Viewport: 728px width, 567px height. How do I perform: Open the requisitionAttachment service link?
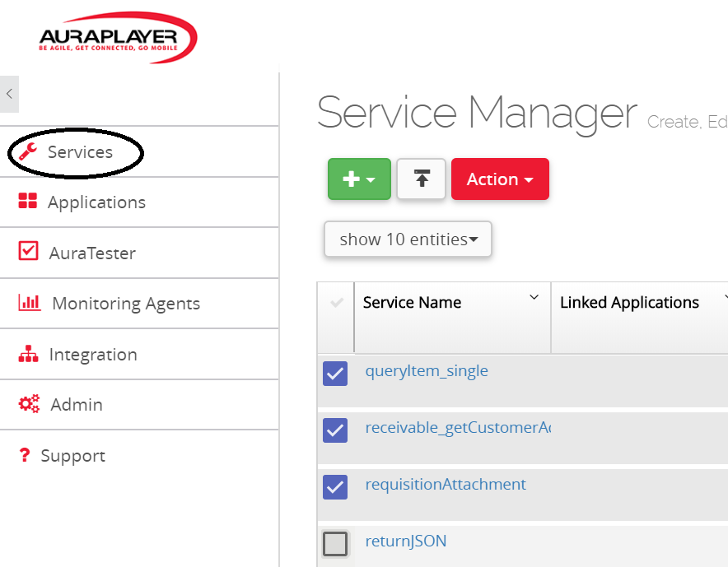pos(446,485)
